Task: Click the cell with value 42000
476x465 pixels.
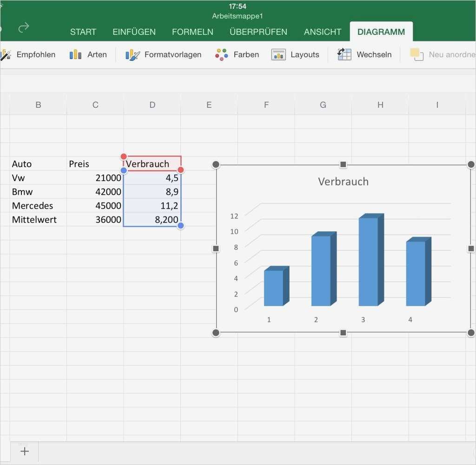Action: [95, 192]
